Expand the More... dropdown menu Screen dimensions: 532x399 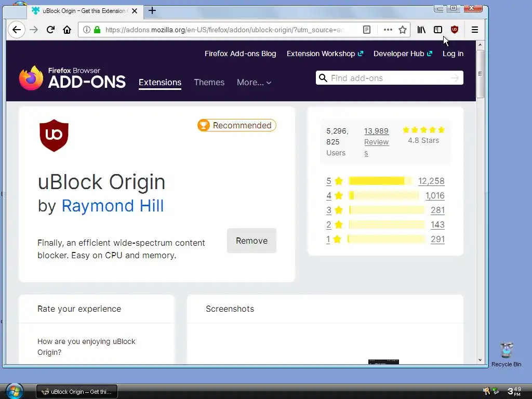coord(254,83)
